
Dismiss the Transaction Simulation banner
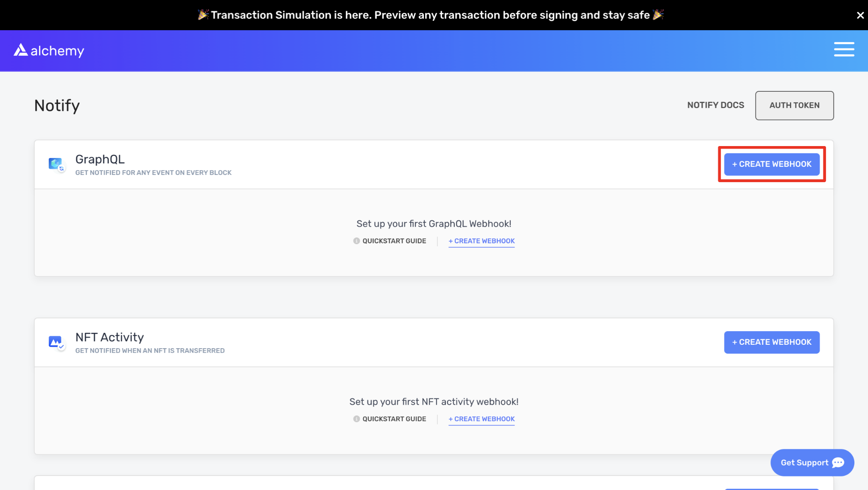click(x=860, y=15)
